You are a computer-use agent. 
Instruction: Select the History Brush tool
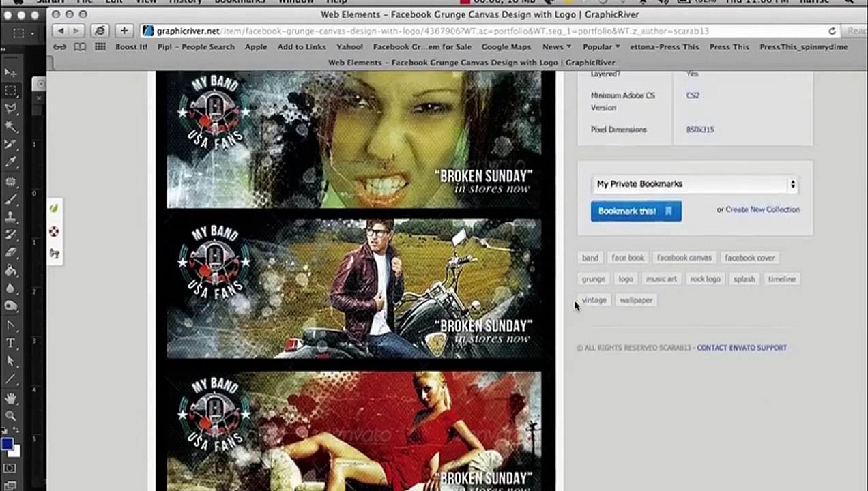pyautogui.click(x=10, y=235)
